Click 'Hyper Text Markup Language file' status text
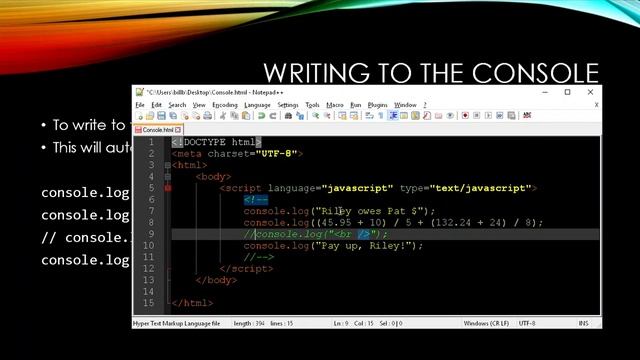 coord(176,323)
